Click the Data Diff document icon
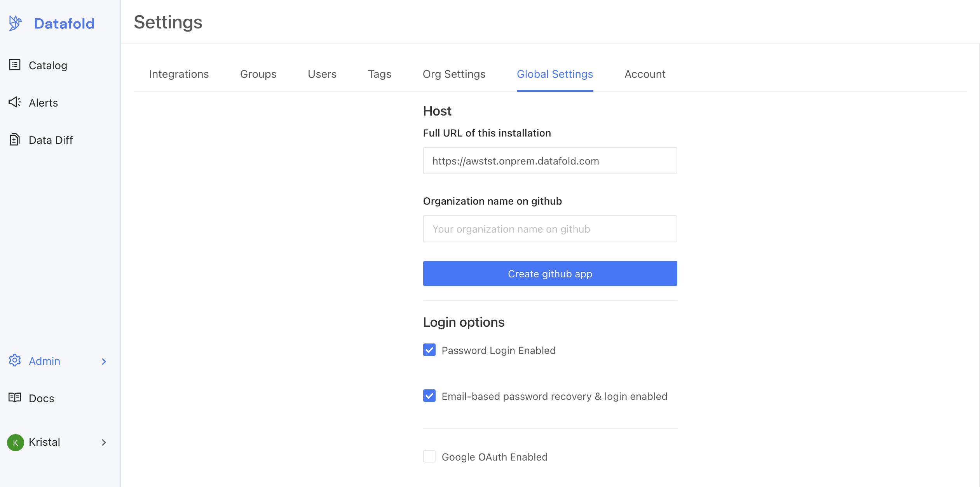This screenshot has height=487, width=980. (15, 139)
